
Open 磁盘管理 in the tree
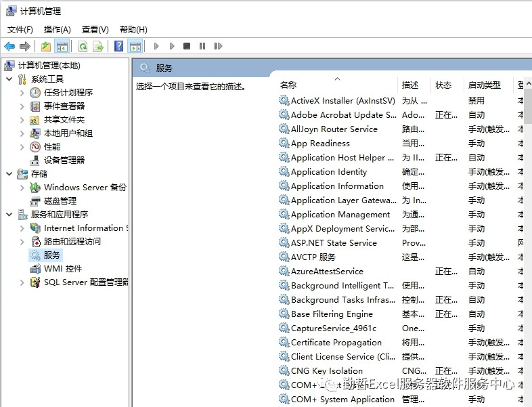coord(60,201)
